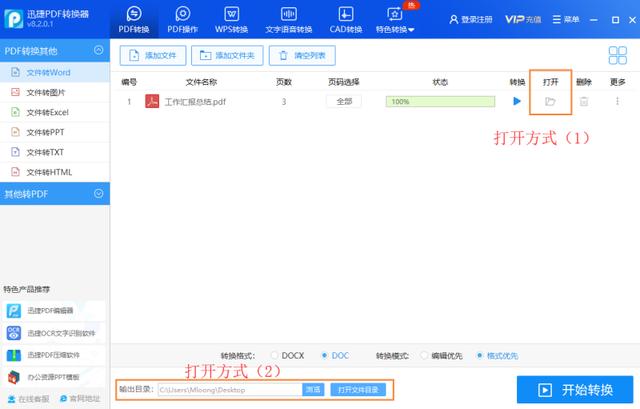Screen dimensions: 640x409
Task: Choose 文件转PPT conversion
Action: point(55,132)
